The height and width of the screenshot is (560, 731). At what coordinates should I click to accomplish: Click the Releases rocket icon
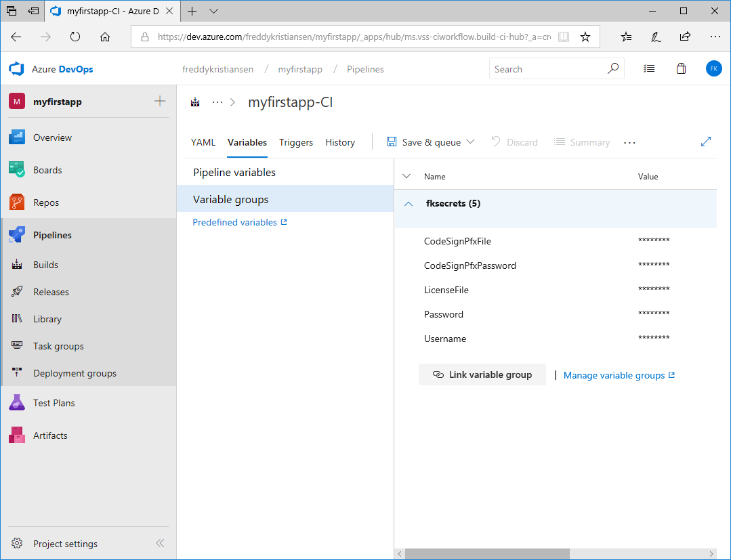(x=18, y=292)
